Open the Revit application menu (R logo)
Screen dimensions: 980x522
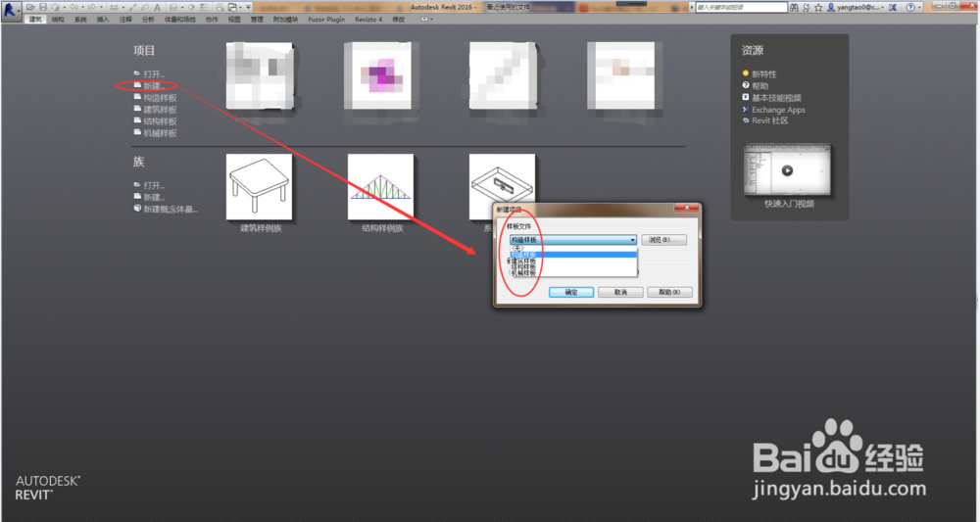coord(11,11)
